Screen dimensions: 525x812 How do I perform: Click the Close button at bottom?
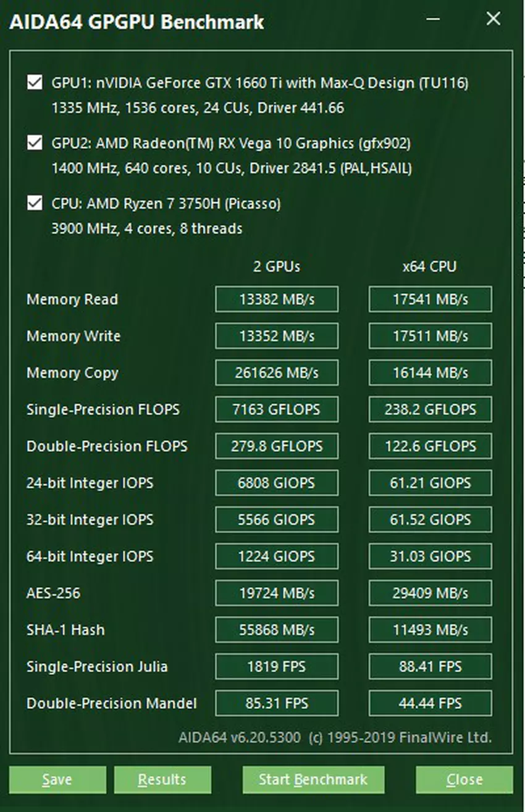(x=464, y=779)
